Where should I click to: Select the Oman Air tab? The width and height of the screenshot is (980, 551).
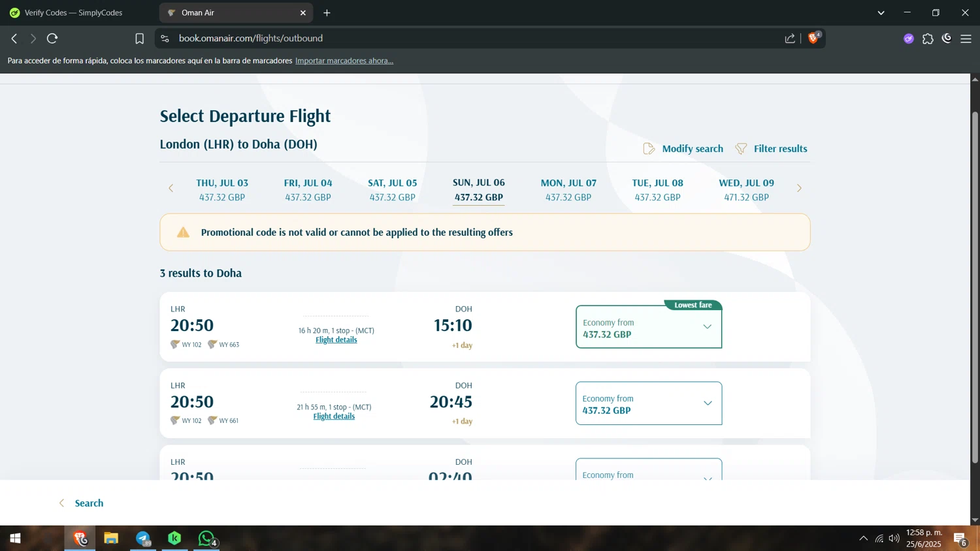236,12
